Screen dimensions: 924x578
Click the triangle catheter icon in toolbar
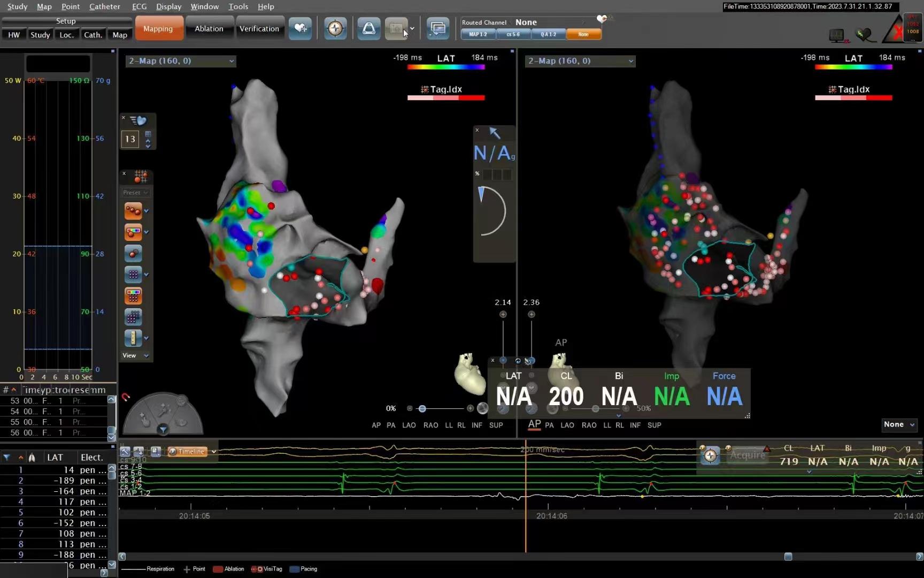(369, 28)
